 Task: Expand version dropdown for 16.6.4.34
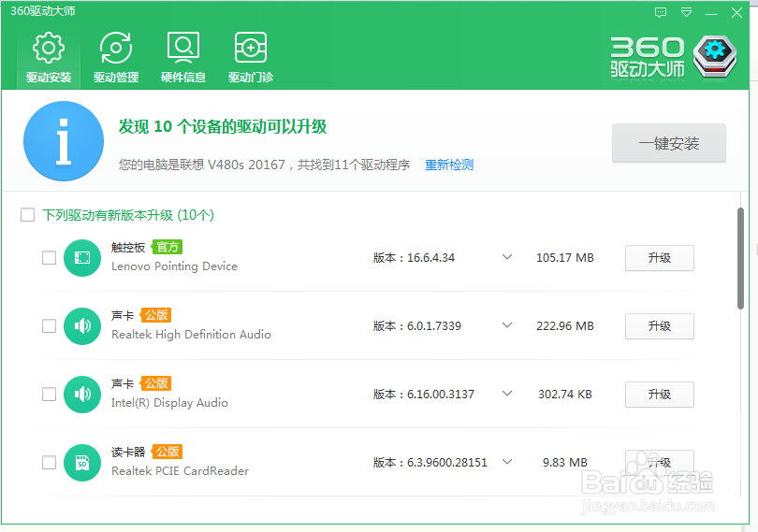pos(507,257)
